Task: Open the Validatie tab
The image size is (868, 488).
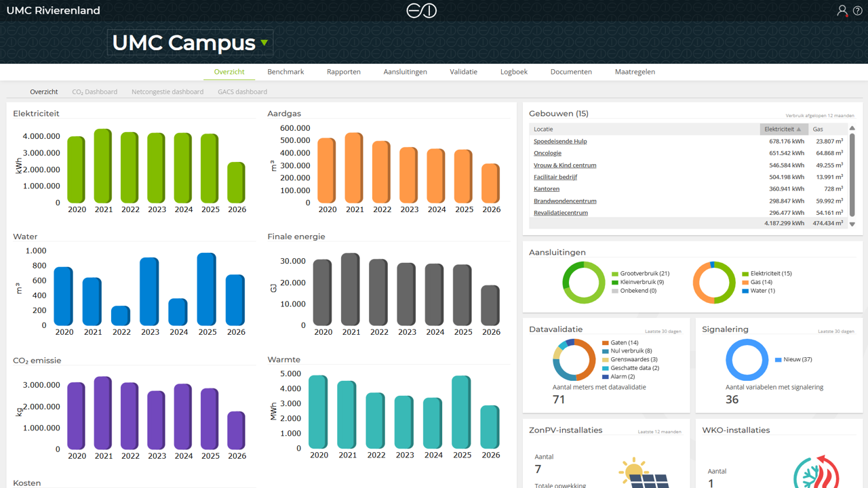Action: click(x=464, y=72)
